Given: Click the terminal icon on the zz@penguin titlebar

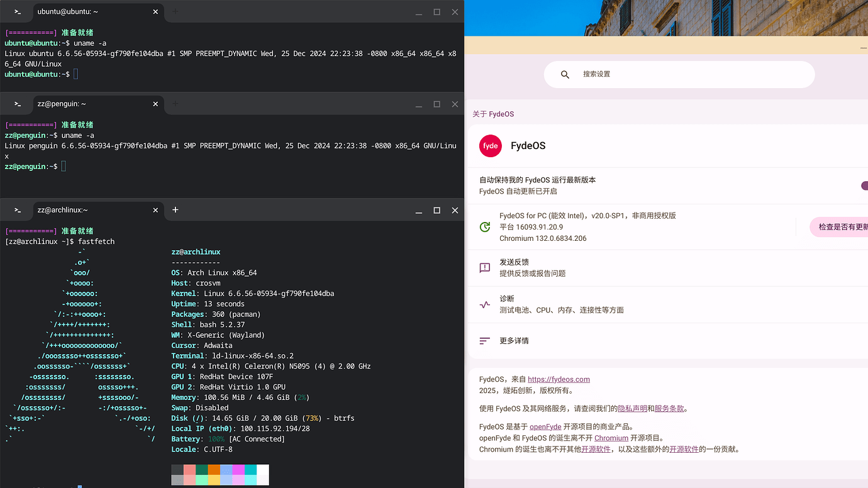Looking at the screenshot, I should pos(16,104).
